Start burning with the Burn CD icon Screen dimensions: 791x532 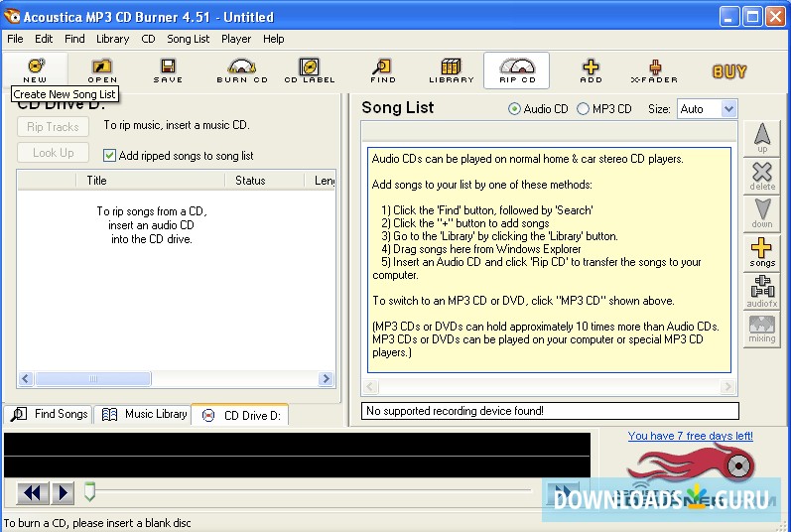(242, 70)
